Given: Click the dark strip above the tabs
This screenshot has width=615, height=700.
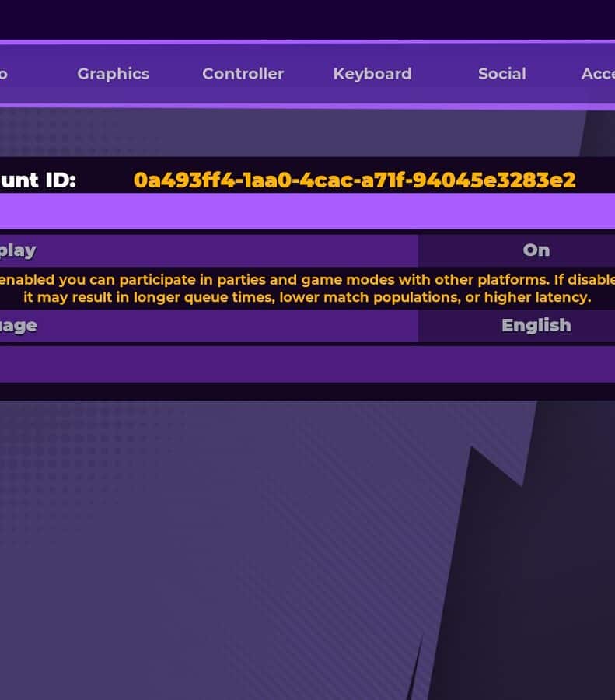Looking at the screenshot, I should (x=307, y=19).
